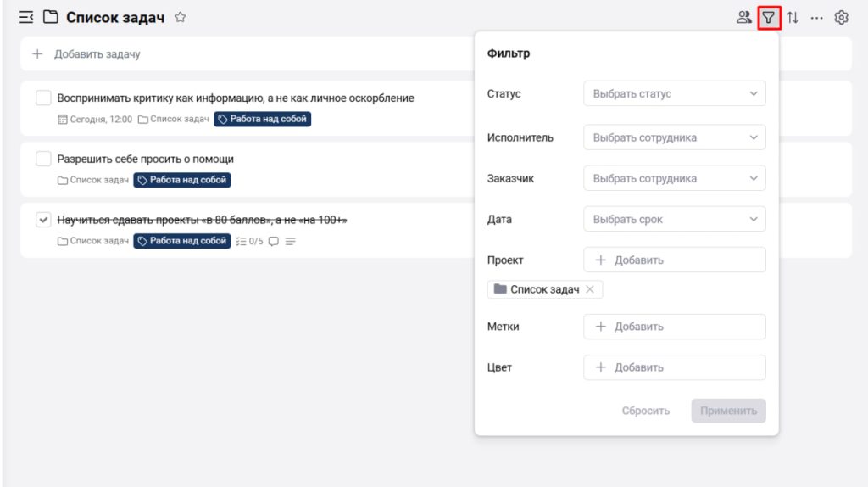Viewport: 868px width, 487px height.
Task: Star the Список задач project as favorite
Action: 181,17
